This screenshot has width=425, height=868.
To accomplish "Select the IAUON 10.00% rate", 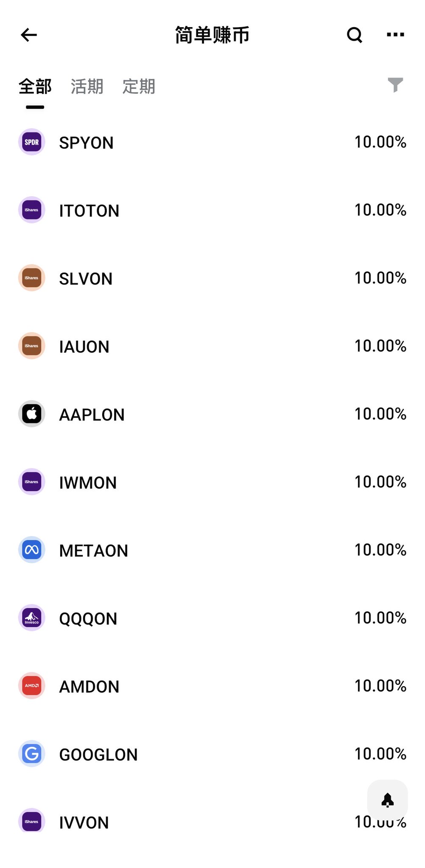I will tap(380, 346).
